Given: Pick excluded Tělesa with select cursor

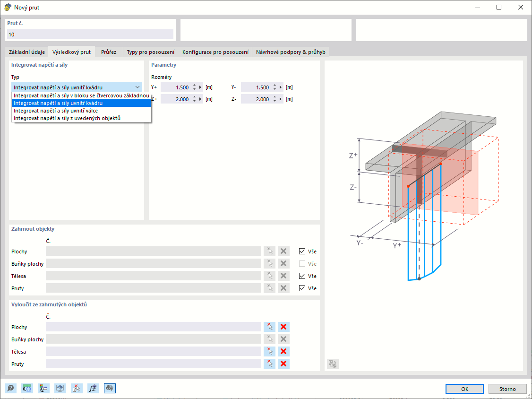Looking at the screenshot, I should [270, 351].
